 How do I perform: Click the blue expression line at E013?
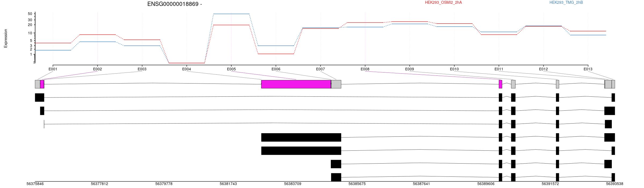click(x=588, y=35)
